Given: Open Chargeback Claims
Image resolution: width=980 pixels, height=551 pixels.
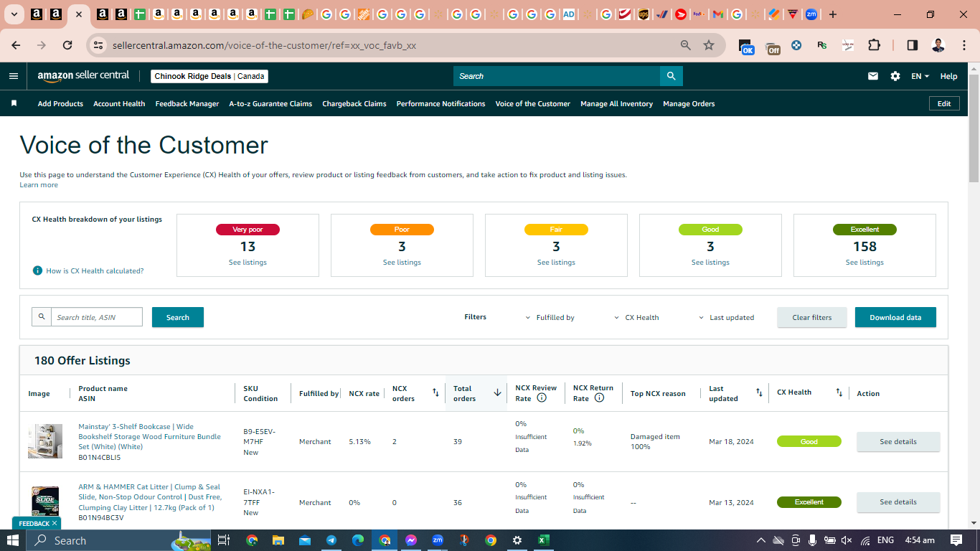Looking at the screenshot, I should [x=354, y=103].
